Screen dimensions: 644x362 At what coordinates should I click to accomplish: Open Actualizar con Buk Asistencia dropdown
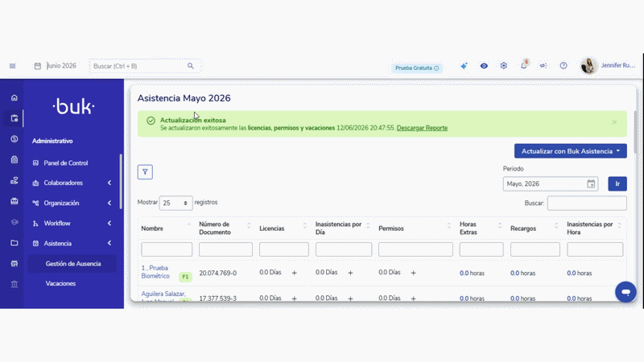571,151
